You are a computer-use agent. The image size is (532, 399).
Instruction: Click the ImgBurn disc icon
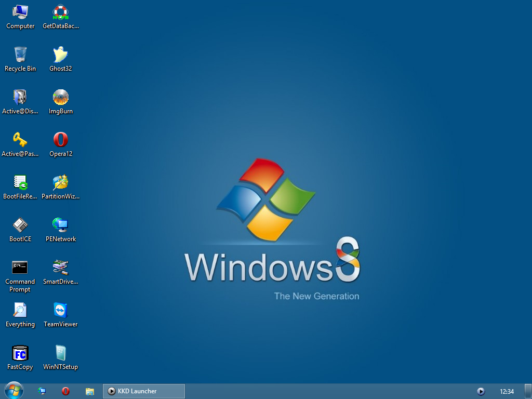tap(60, 97)
